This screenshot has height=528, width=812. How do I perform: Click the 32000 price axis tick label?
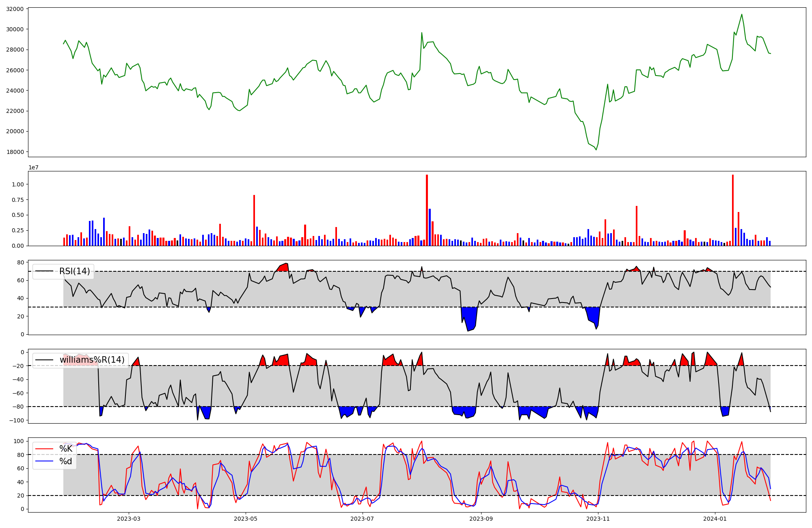coord(15,9)
